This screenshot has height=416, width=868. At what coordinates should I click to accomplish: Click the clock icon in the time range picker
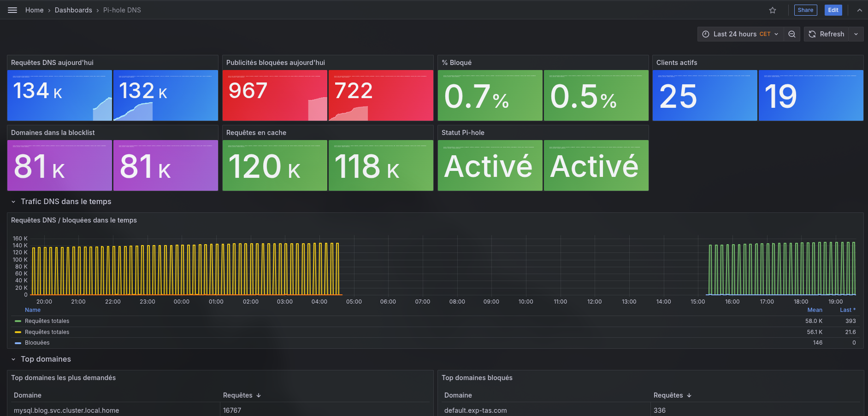point(705,34)
